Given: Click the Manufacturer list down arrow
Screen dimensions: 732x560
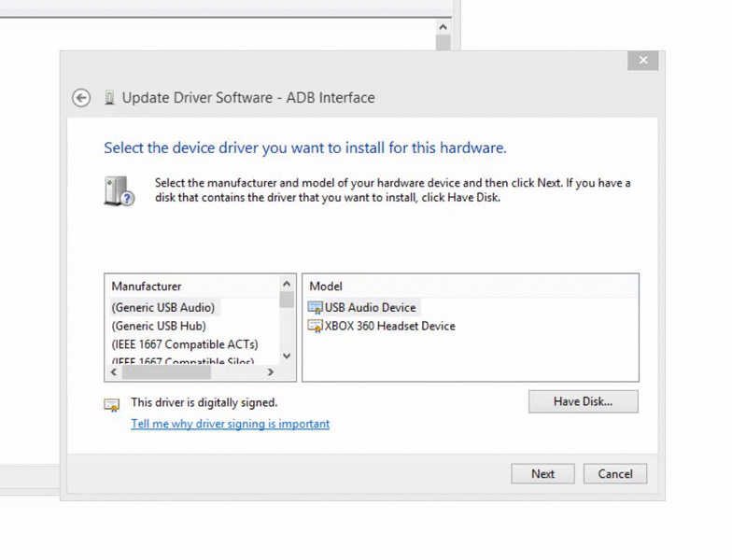Looking at the screenshot, I should point(287,357).
